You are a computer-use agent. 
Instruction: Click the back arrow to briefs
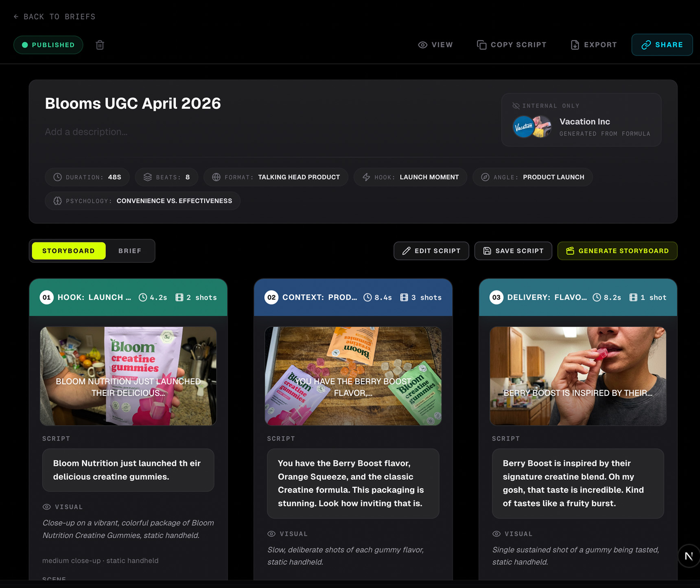16,17
